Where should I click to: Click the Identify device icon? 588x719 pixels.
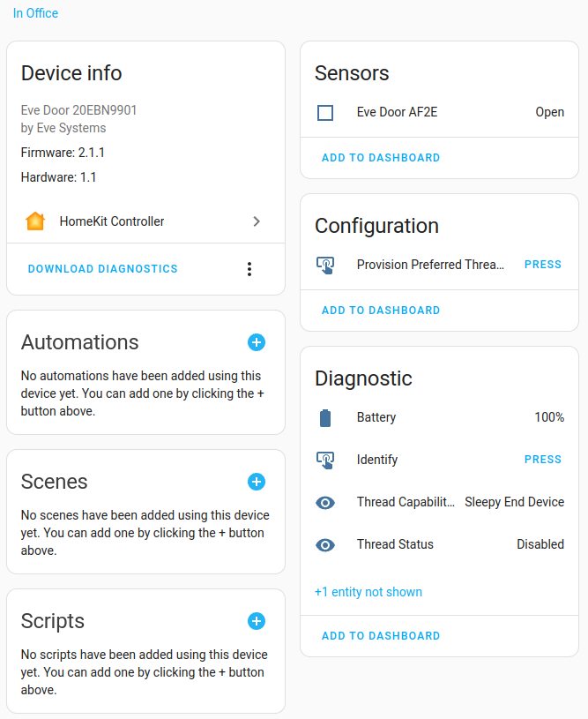coord(325,459)
